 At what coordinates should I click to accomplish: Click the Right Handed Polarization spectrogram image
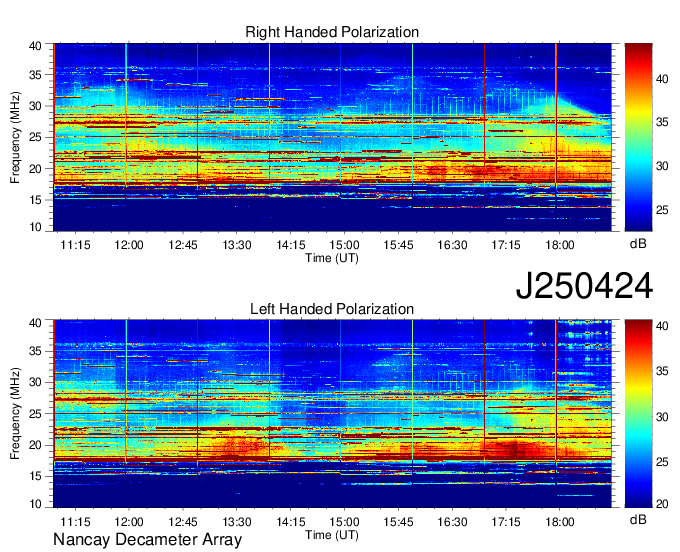(x=332, y=137)
